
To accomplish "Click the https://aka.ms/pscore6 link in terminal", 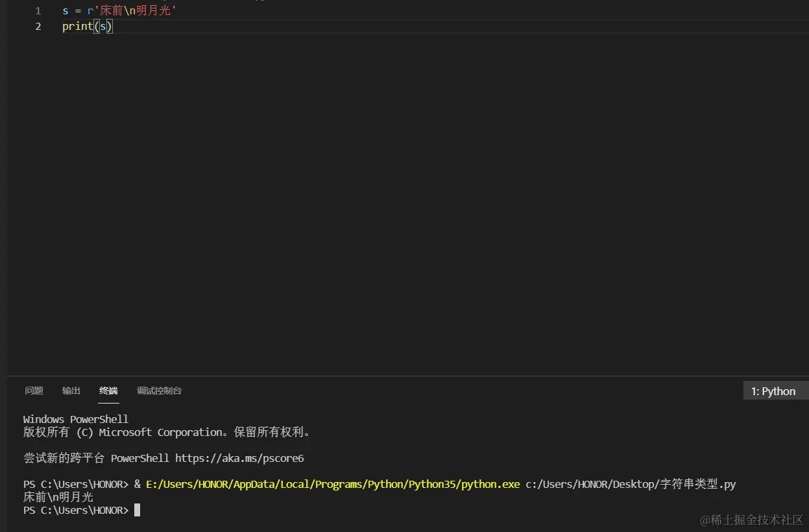I will click(239, 458).
